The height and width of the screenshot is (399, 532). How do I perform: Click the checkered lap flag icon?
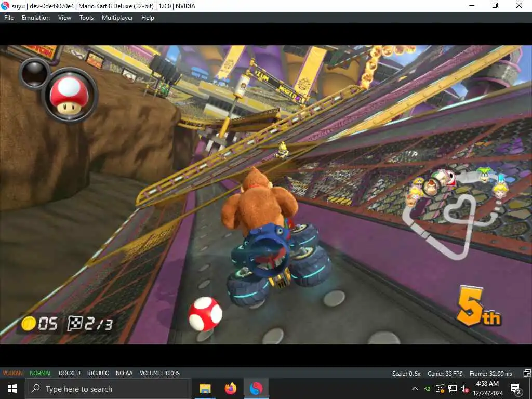(x=75, y=323)
